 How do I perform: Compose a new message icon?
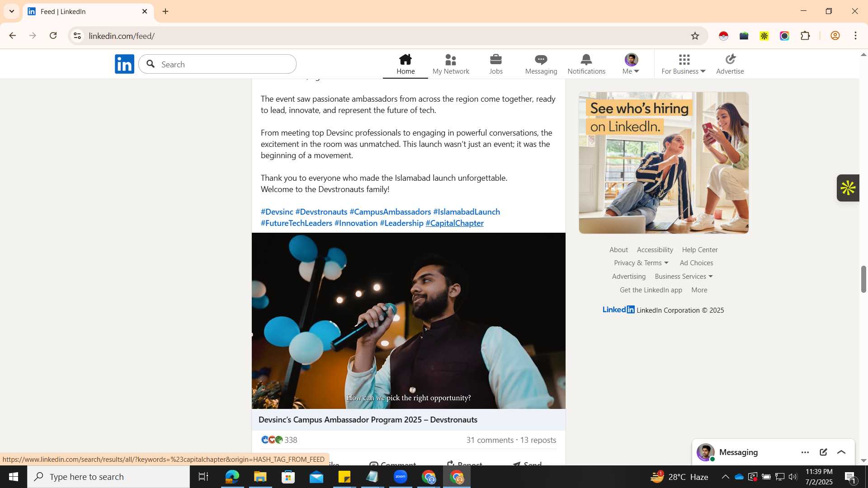(x=823, y=452)
